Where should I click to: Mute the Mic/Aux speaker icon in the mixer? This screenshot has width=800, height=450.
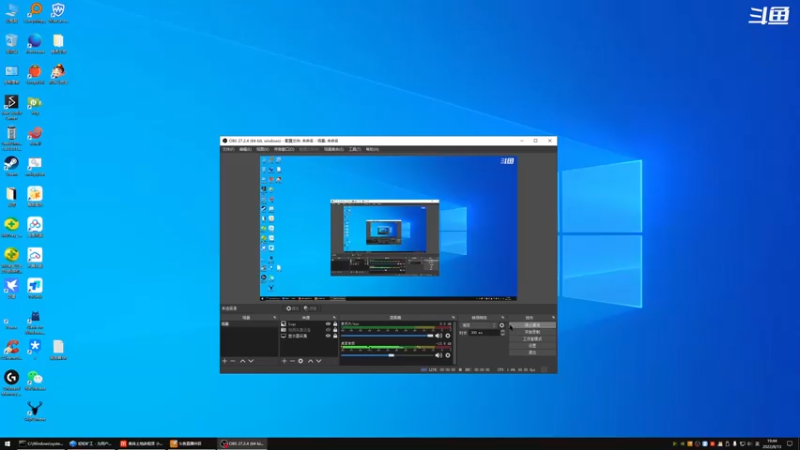coord(439,336)
